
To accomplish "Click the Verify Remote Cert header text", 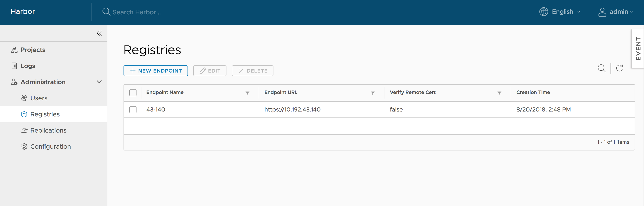I will click(x=412, y=92).
